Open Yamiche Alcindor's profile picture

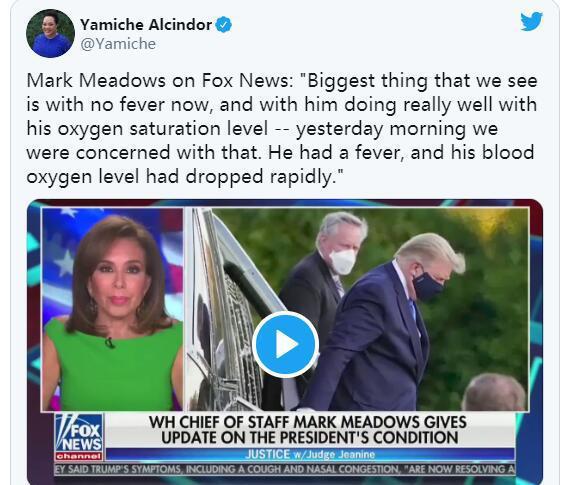point(50,33)
